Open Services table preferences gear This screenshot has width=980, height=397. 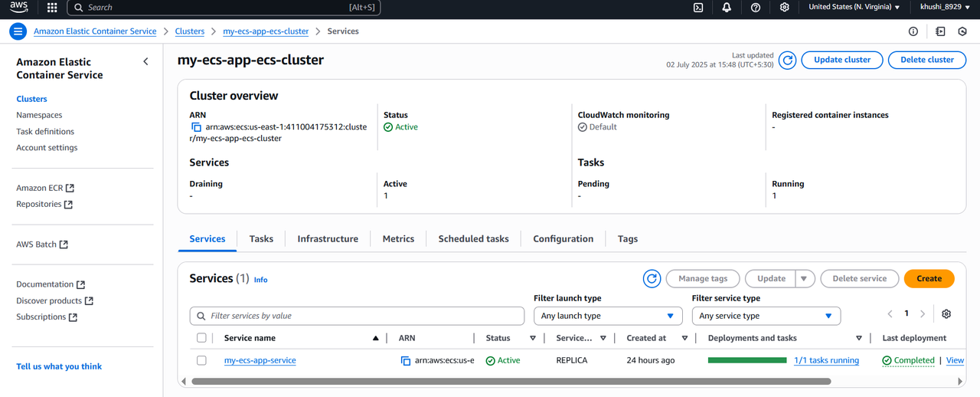946,314
